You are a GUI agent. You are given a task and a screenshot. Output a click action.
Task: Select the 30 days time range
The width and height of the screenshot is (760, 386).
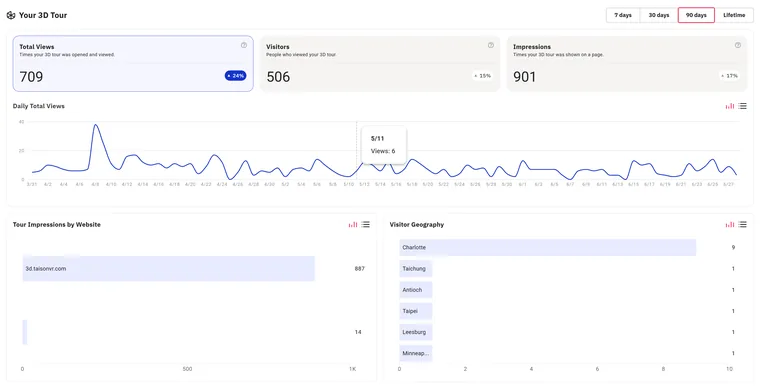point(659,15)
